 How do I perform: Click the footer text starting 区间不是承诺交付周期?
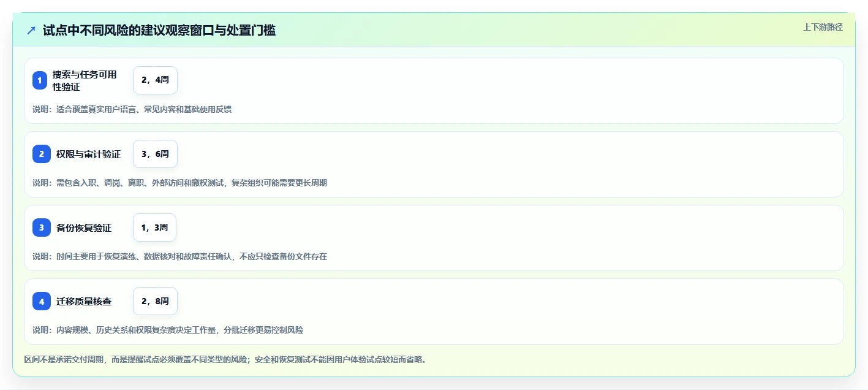(x=225, y=359)
